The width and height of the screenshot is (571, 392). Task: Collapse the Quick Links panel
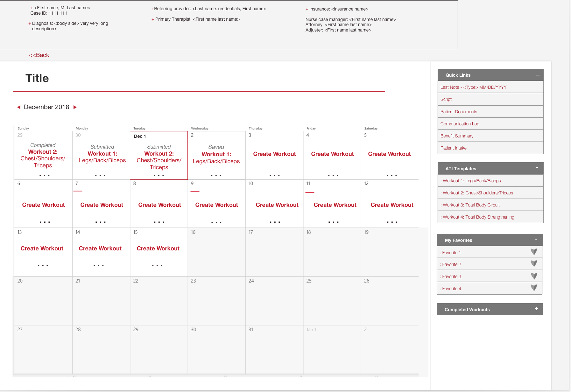[x=537, y=75]
